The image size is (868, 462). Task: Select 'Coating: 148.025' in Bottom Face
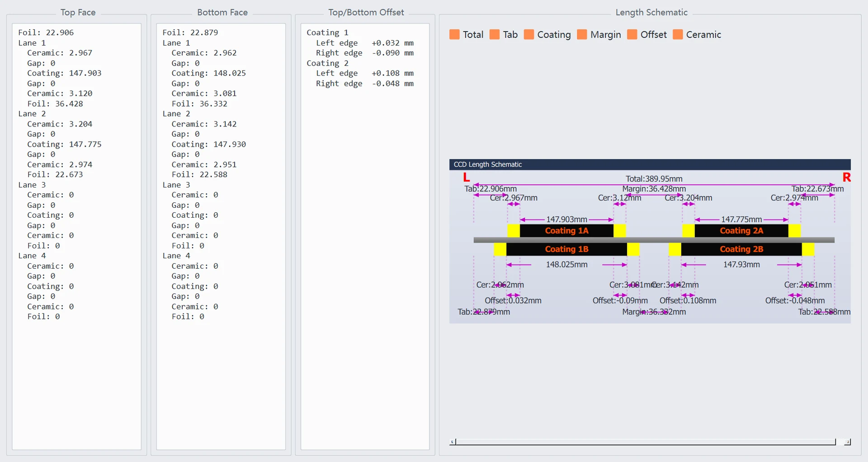[208, 73]
